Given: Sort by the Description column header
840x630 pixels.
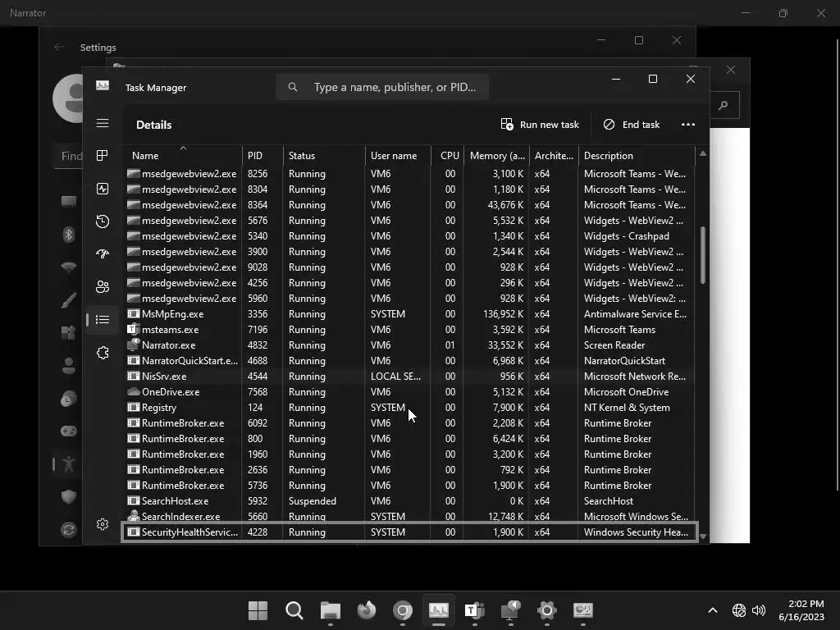Looking at the screenshot, I should [637, 155].
